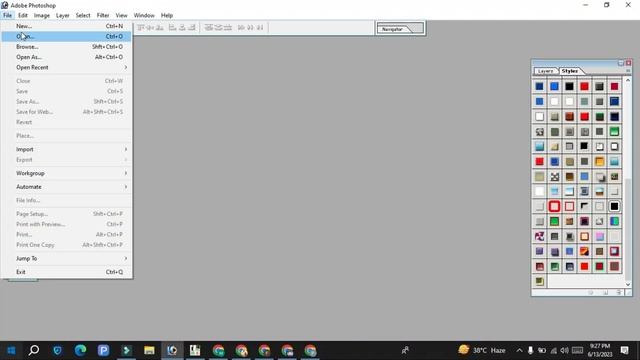This screenshot has height=360, width=640.
Task: Expand the Import submenu
Action: coord(67,149)
